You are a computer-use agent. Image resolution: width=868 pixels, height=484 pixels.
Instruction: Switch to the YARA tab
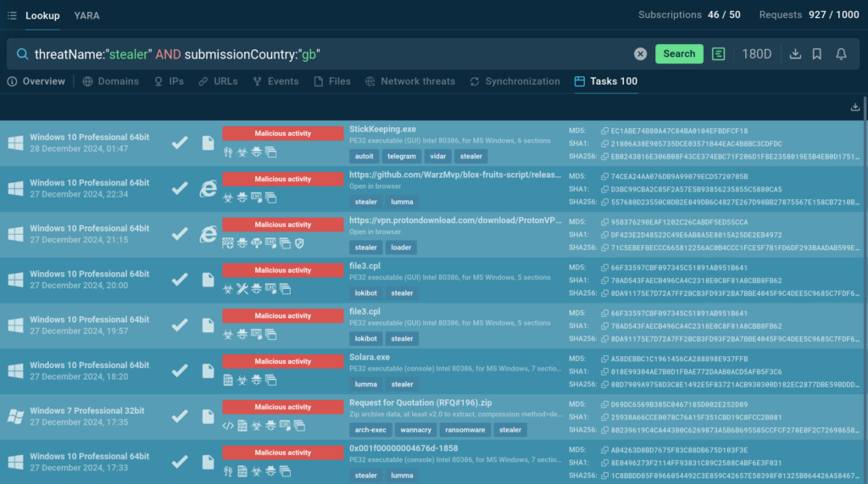point(86,15)
